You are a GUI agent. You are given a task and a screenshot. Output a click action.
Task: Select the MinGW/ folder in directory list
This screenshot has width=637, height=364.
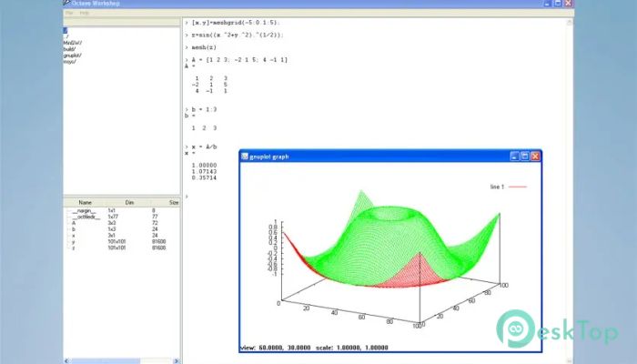click(72, 43)
